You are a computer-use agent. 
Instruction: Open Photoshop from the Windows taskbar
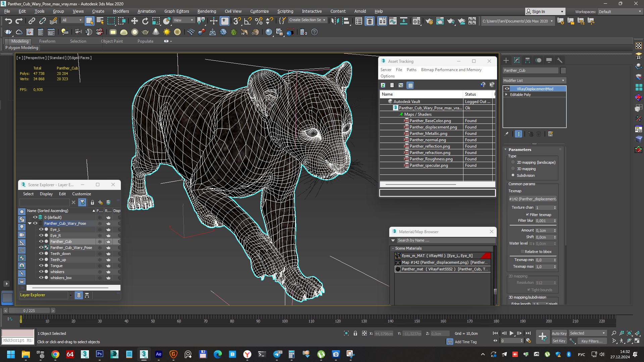(99, 354)
